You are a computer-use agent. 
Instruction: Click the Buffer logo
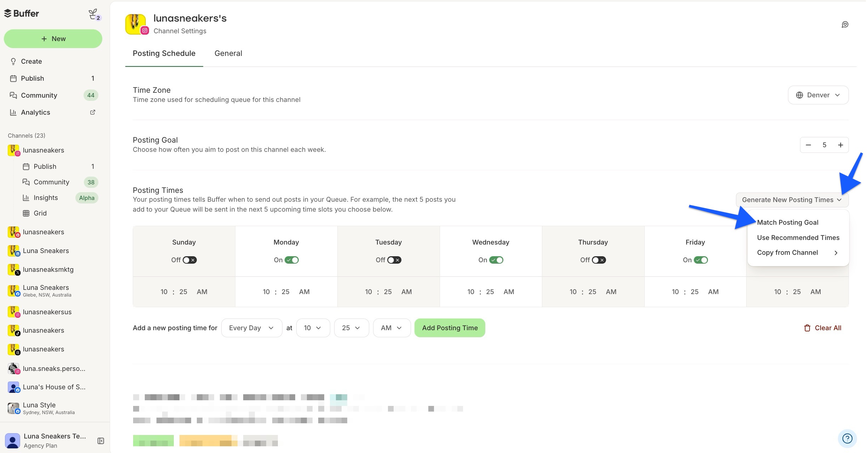click(x=22, y=13)
